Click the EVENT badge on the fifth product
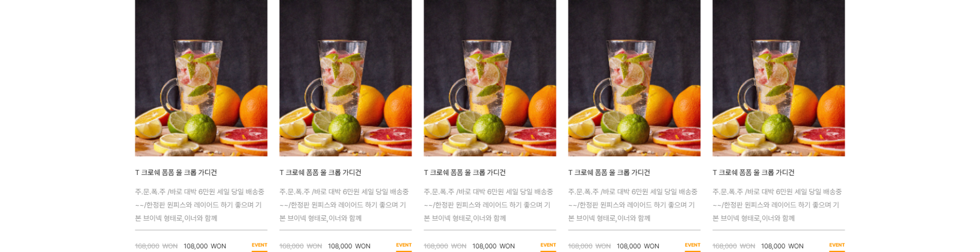 tap(837, 245)
